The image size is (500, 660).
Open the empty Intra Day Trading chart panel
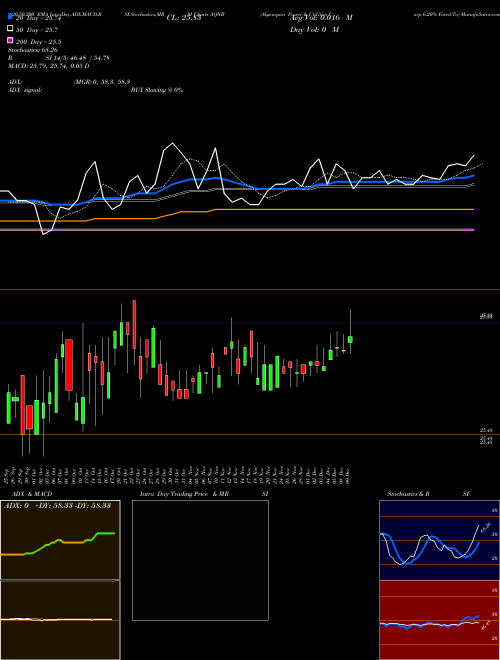(200, 560)
